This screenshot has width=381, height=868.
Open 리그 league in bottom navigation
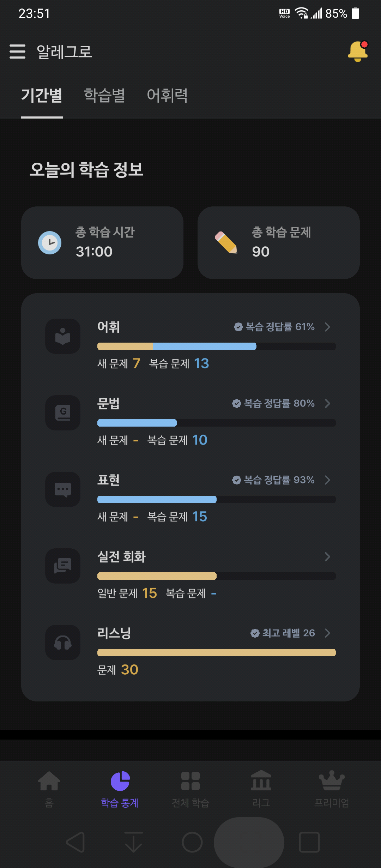pyautogui.click(x=261, y=789)
